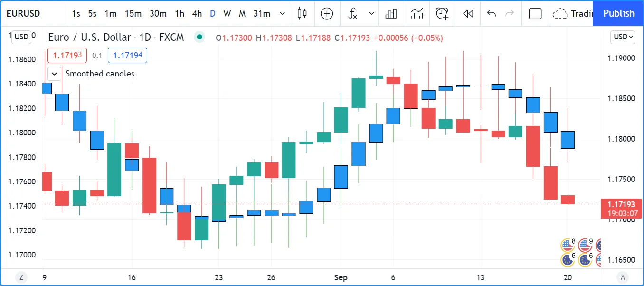Viewport: 644px width, 286px height.
Task: Toggle the Z timezone button at bottom left
Action: [x=21, y=277]
